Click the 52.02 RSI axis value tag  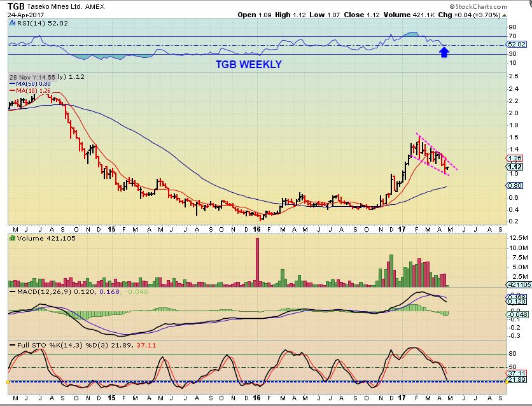517,45
